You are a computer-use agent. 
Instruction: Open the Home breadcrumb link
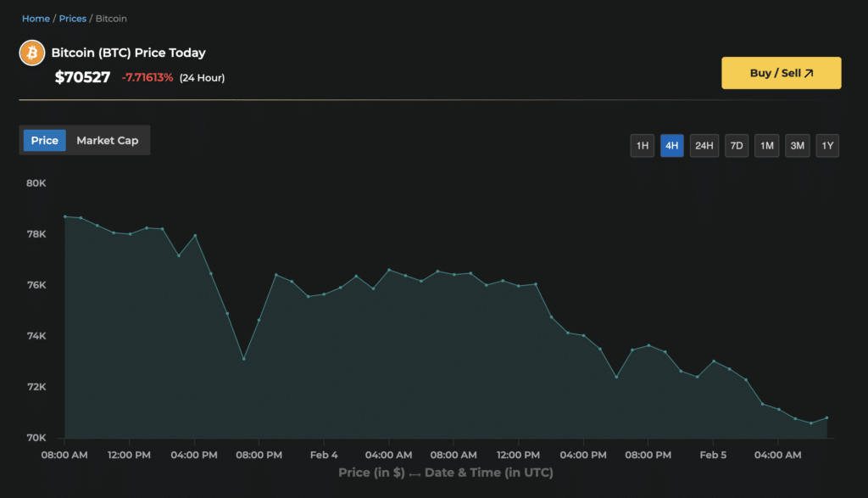36,19
